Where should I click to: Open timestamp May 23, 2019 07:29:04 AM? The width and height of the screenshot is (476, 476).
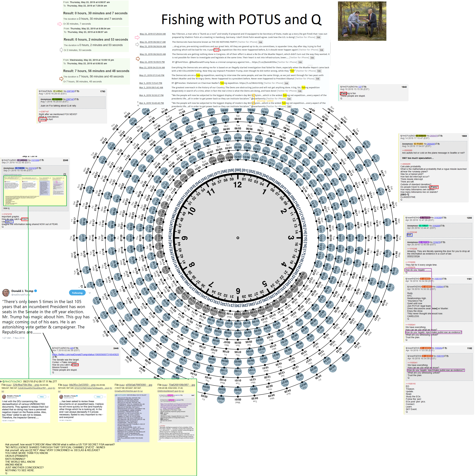point(152,34)
